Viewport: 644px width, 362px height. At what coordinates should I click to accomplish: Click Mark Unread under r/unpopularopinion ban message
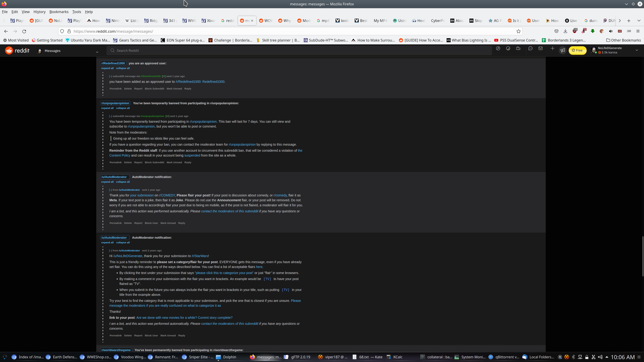(174, 162)
